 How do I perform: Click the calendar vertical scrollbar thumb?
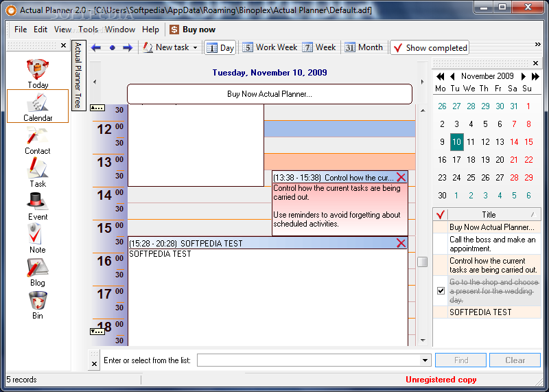[423, 262]
